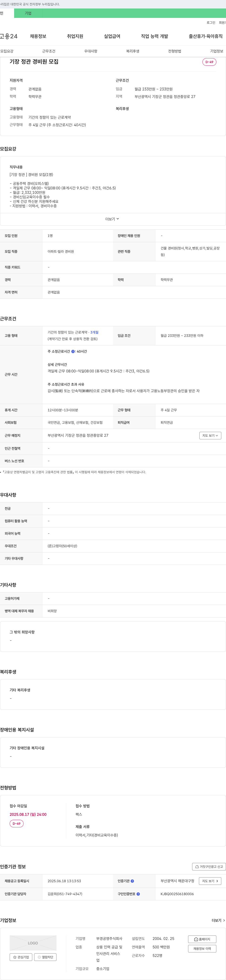Click the 제출 서류 text 이력서,기타(경비교육이수증)

[x=97, y=835]
